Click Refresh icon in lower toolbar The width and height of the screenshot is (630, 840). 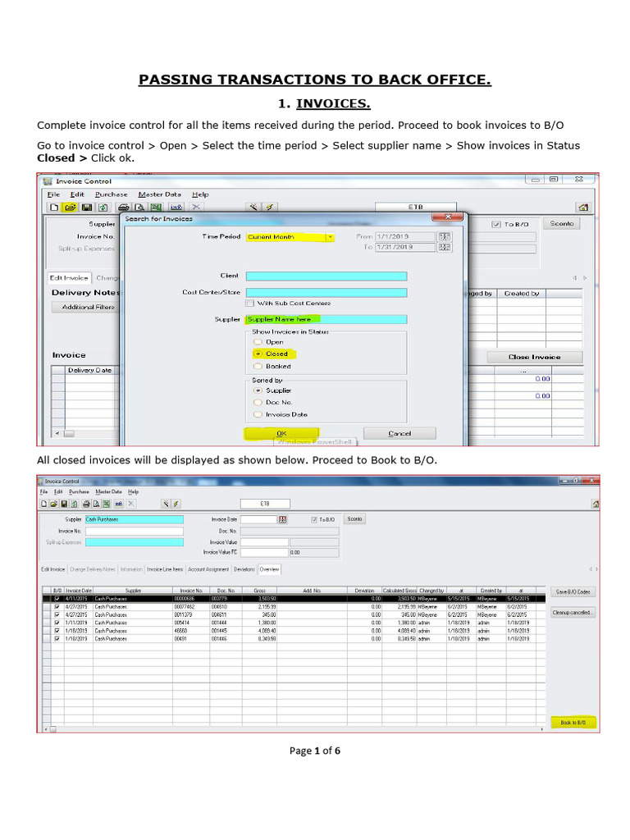75,504
